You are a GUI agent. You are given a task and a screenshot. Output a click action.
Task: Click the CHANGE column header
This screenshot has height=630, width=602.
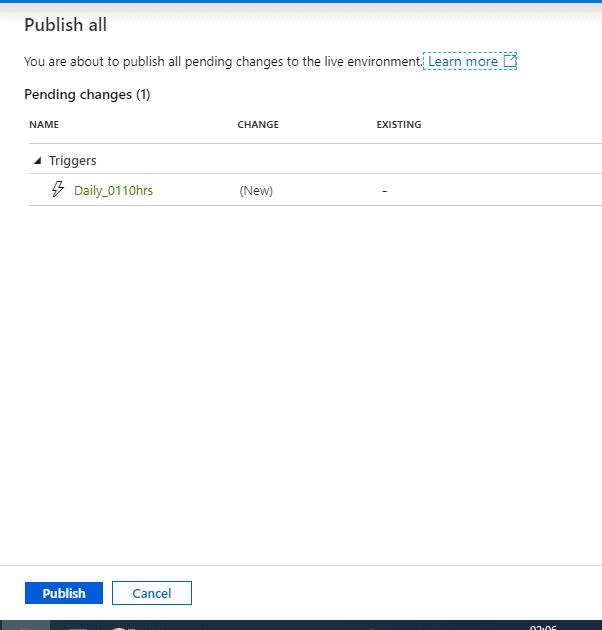(258, 125)
